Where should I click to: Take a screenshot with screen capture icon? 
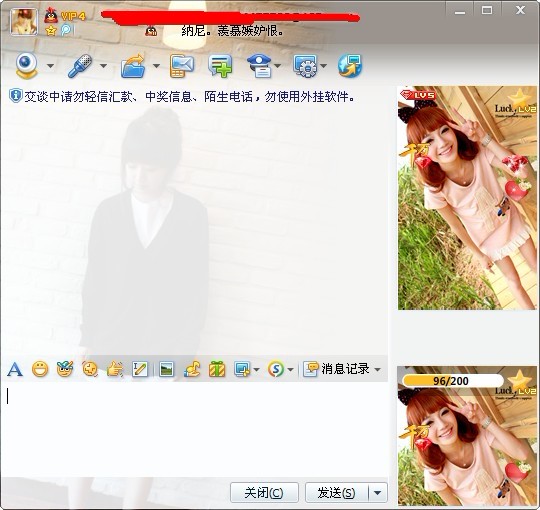tap(242, 370)
